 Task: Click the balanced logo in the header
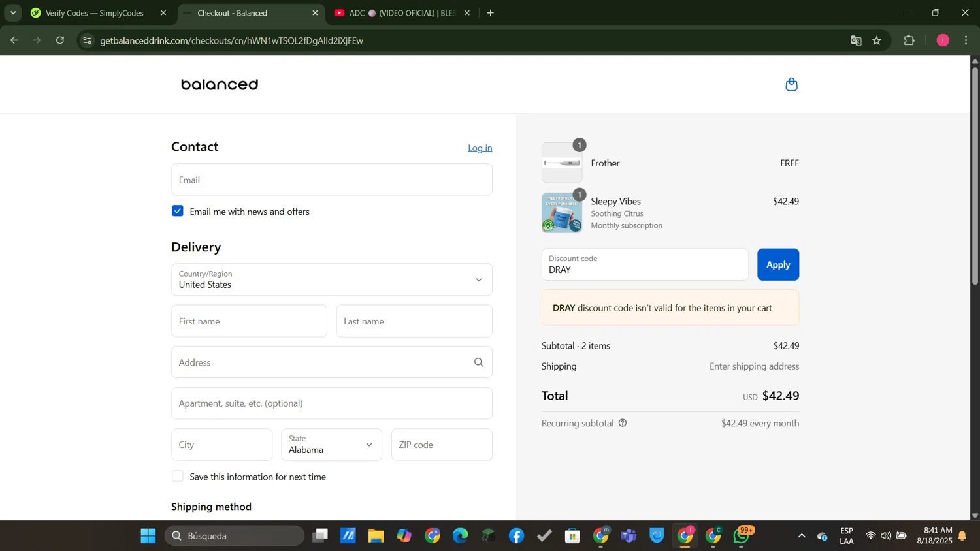point(220,84)
